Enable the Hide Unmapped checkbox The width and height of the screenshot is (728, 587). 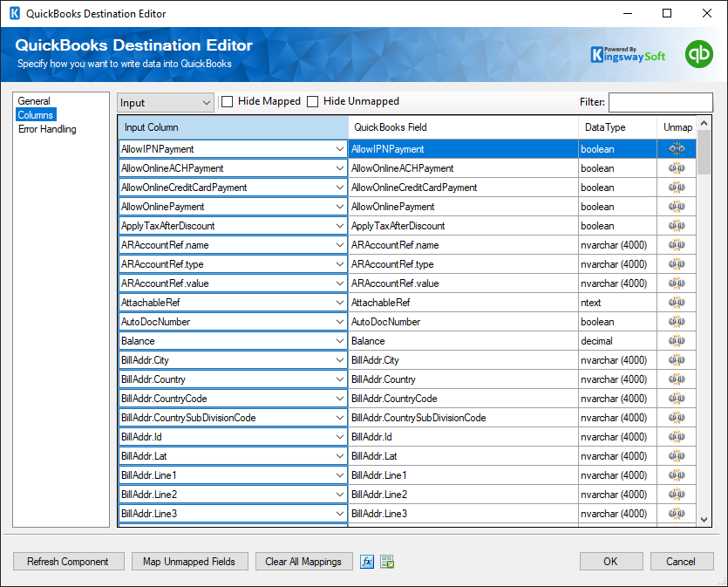coord(313,101)
